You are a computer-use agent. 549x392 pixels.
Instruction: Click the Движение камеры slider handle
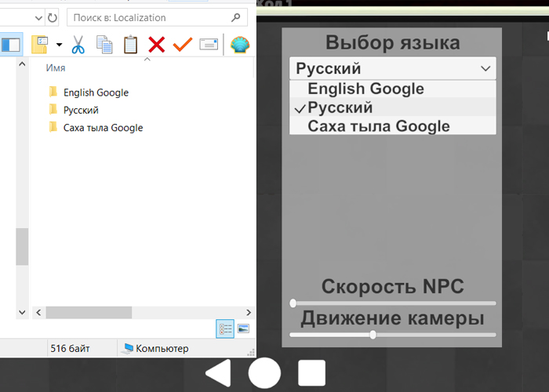pyautogui.click(x=373, y=335)
